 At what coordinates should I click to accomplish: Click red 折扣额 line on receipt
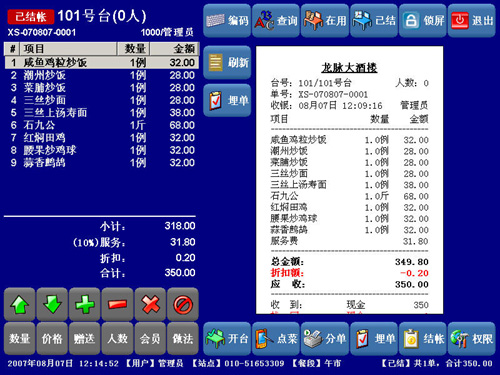coord(349,273)
